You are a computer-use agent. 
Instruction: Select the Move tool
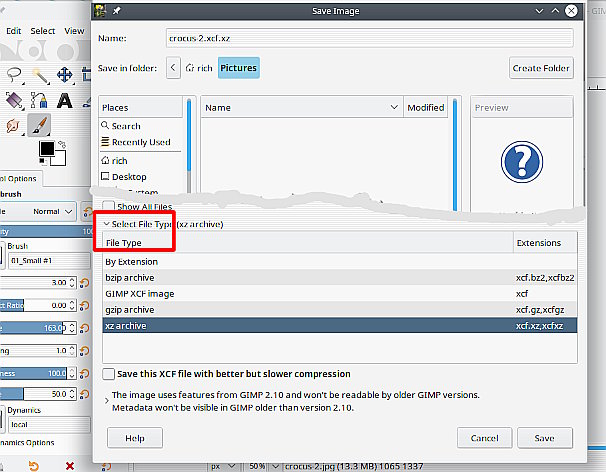65,75
